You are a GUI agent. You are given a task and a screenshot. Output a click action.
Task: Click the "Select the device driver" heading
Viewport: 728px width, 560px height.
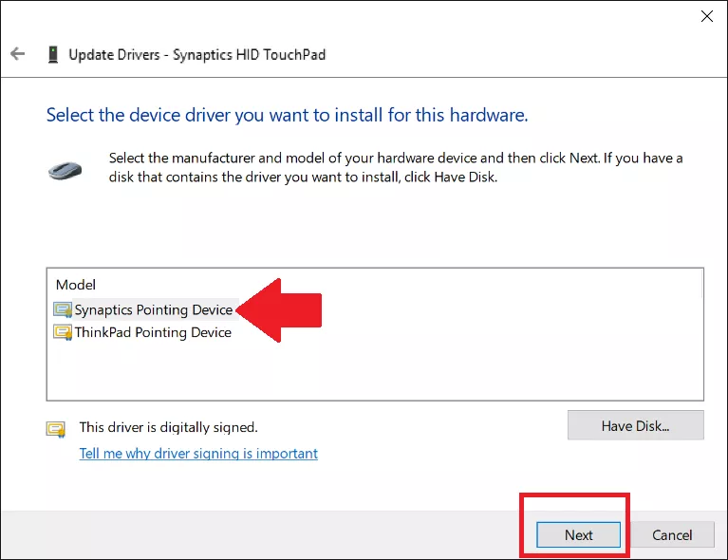pos(287,116)
